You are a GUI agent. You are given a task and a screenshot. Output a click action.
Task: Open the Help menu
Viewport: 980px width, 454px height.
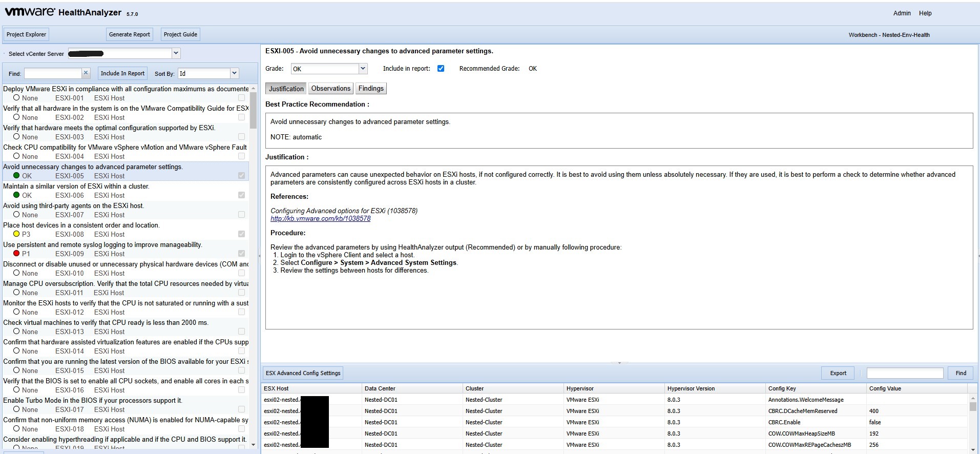point(925,13)
